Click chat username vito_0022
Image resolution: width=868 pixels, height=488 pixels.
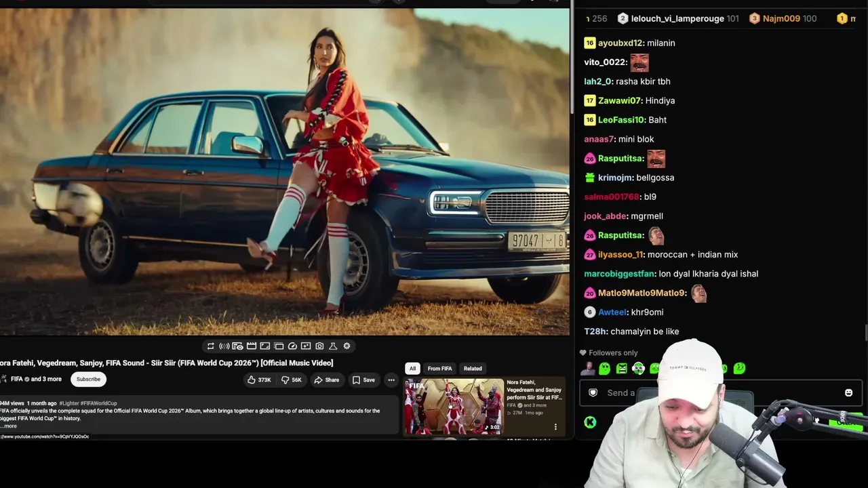pyautogui.click(x=605, y=62)
